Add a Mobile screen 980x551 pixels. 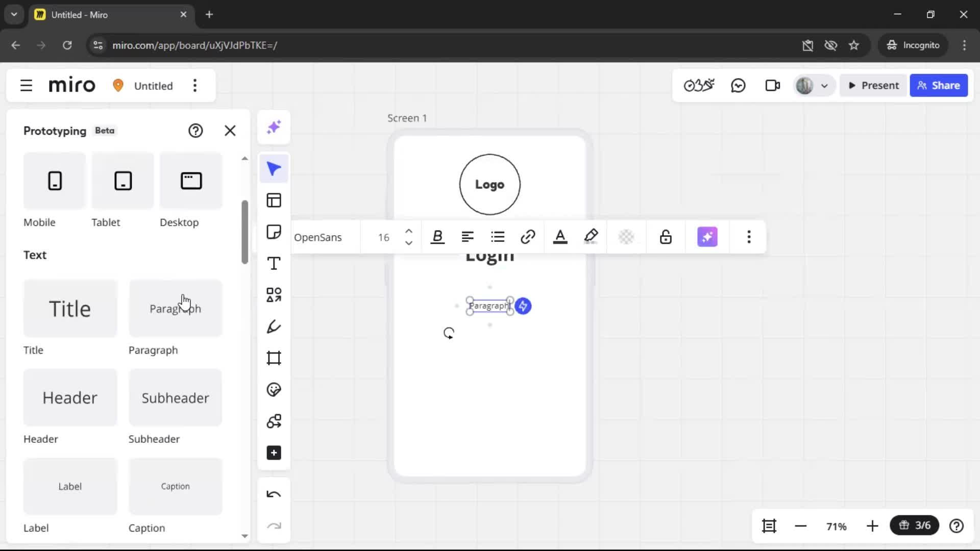coord(55,181)
